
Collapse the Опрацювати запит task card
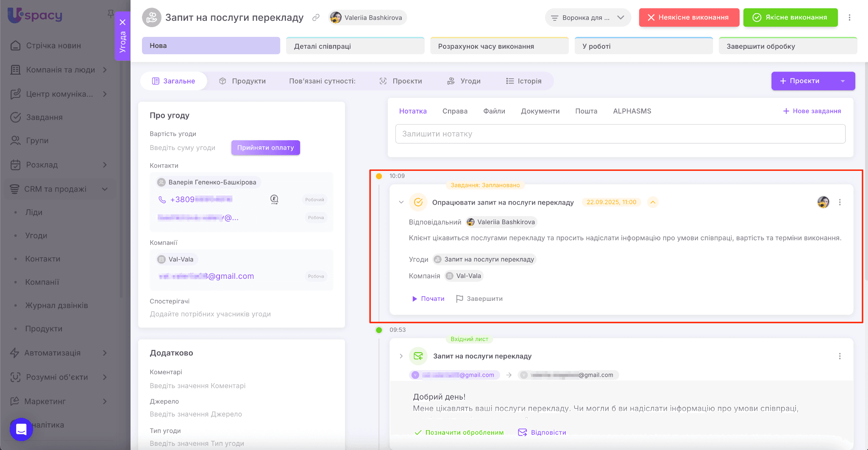[401, 202]
